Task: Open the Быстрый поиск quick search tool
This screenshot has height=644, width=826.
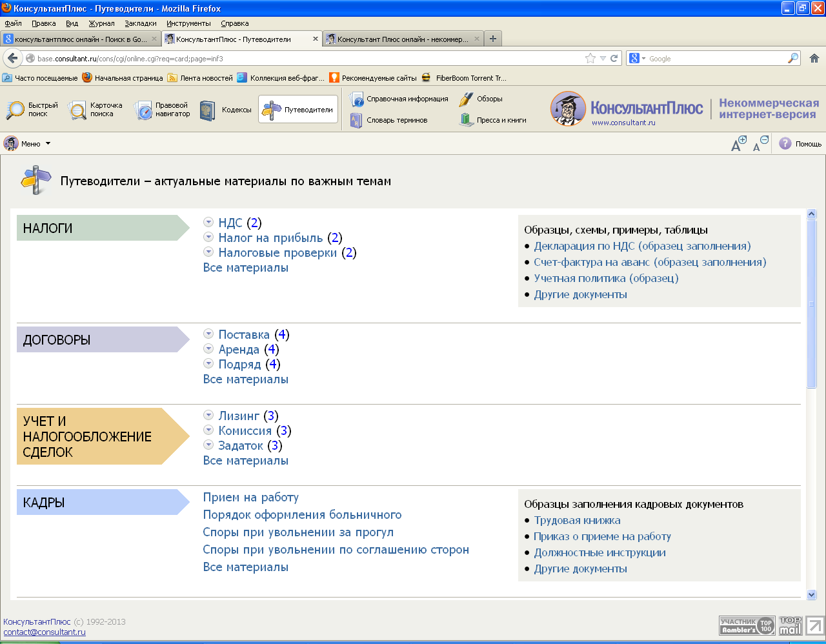Action: click(32, 110)
